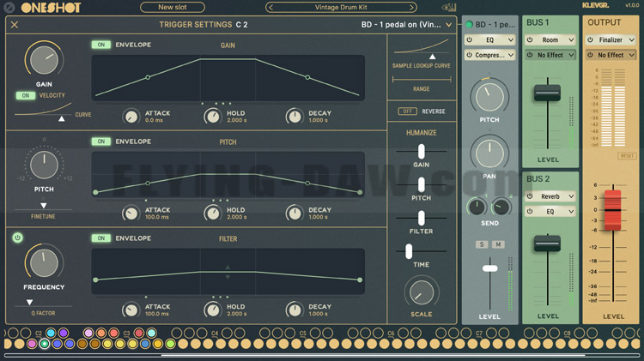Turn off the Pitch envelope ON switch
This screenshot has width=644, height=361.
tap(101, 141)
